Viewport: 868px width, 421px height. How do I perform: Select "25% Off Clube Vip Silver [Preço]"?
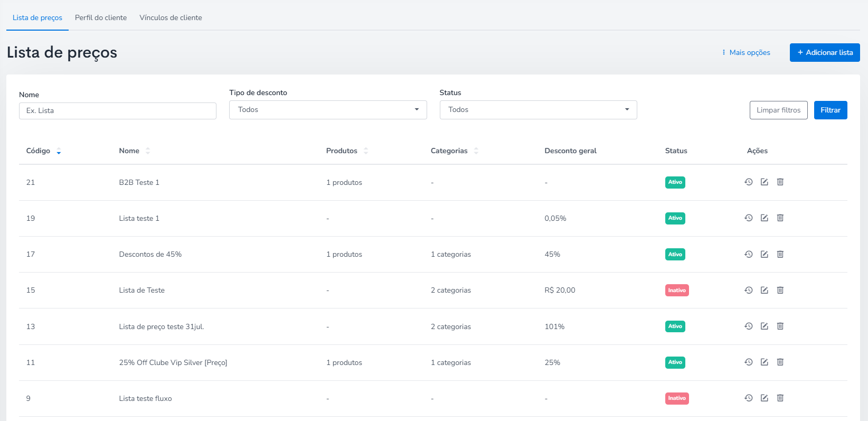click(x=173, y=362)
